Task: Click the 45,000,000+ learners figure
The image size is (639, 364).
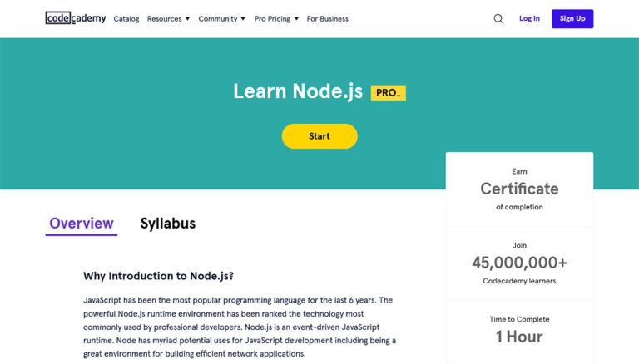Action: 519,263
